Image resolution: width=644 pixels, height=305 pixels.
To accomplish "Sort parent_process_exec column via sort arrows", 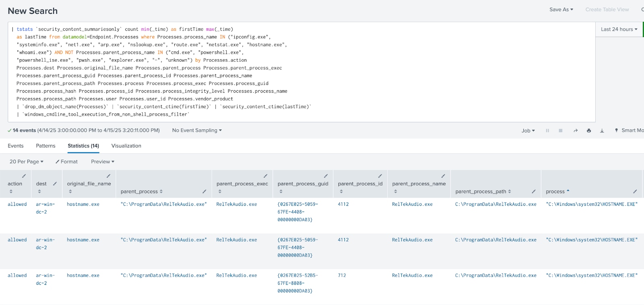I will pyautogui.click(x=220, y=191).
